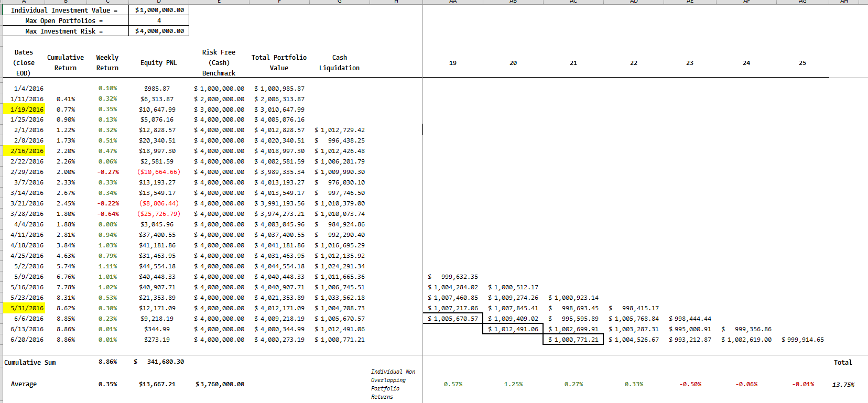Select the highlighted date 1/19/2016
Screen dimensions: 868x403
24,109
